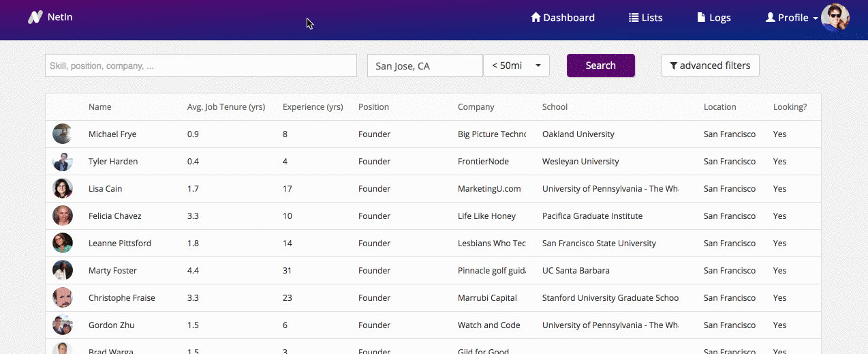This screenshot has width=868, height=354.
Task: Expand the Profile dropdown menu
Action: tap(791, 18)
